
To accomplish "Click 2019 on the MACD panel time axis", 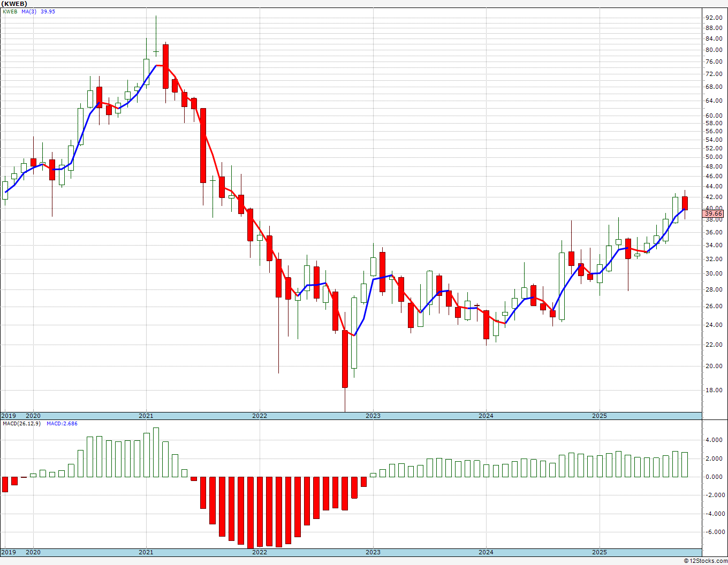I will click(x=9, y=552).
